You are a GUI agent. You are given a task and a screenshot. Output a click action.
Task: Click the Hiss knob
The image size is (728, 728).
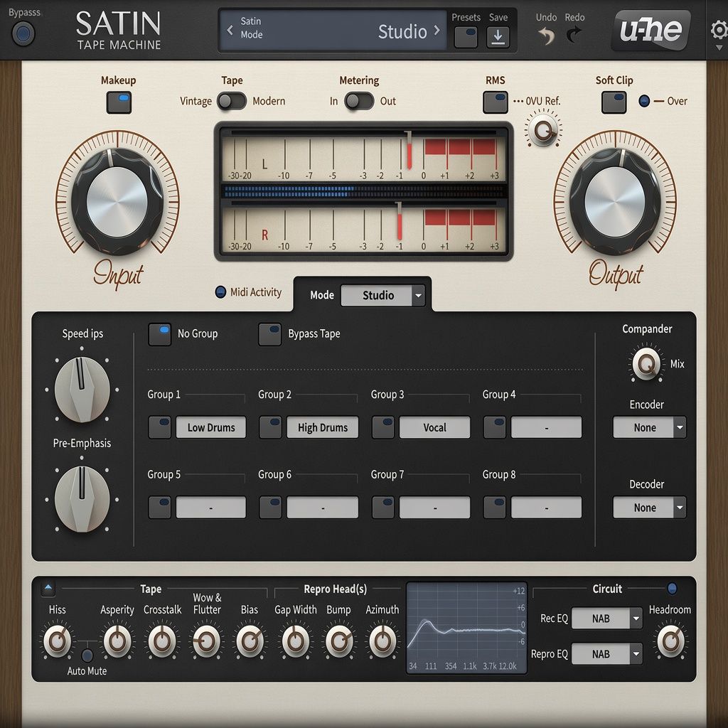coord(57,641)
